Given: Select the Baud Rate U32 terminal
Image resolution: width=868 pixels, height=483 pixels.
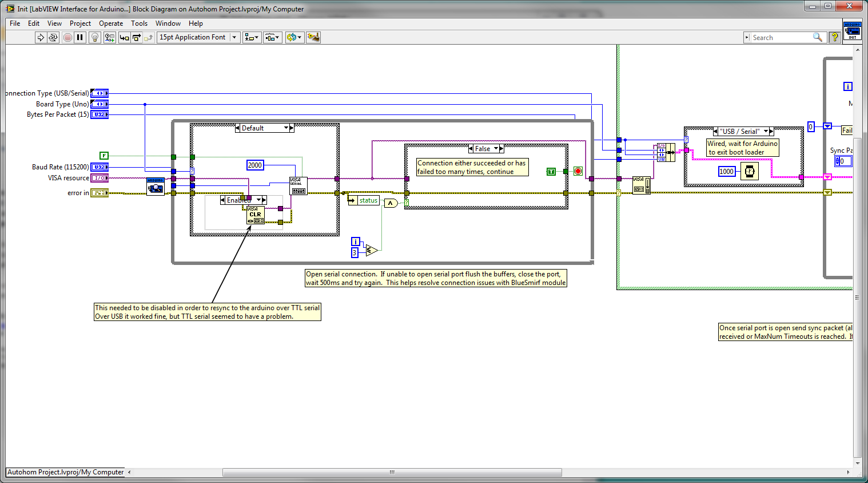Looking at the screenshot, I should coord(99,167).
